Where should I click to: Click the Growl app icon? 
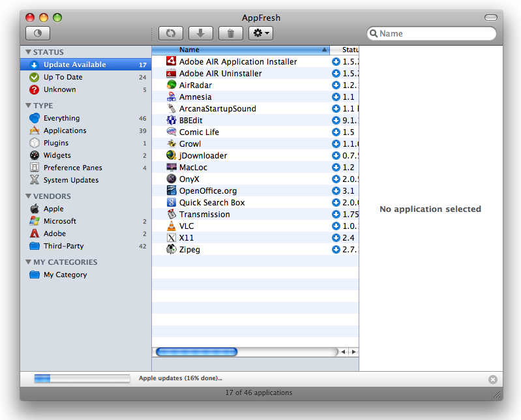(171, 144)
